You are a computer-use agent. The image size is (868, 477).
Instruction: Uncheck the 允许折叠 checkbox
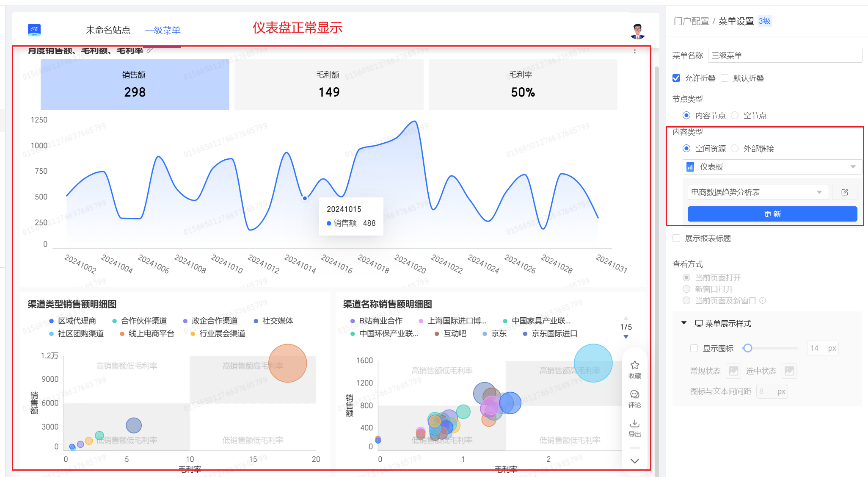[x=676, y=78]
